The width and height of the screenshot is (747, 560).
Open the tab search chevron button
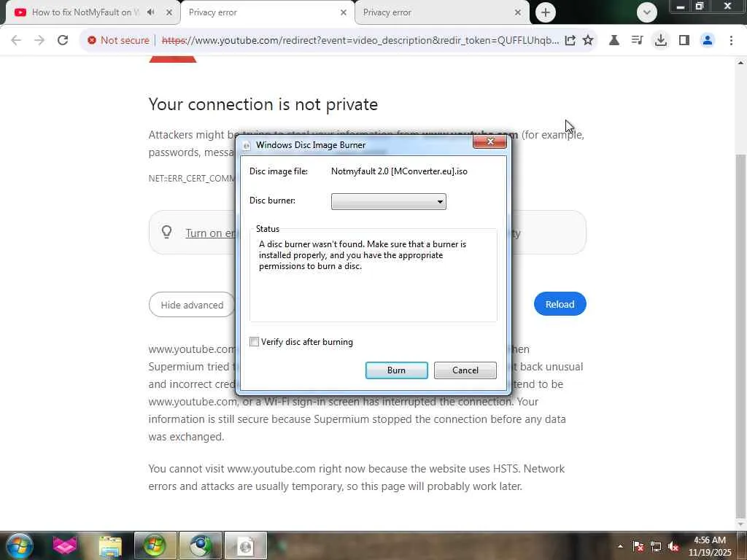coord(646,12)
